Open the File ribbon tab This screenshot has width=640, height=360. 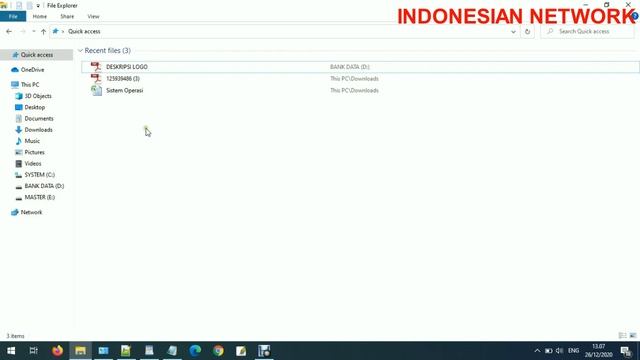pyautogui.click(x=13, y=16)
